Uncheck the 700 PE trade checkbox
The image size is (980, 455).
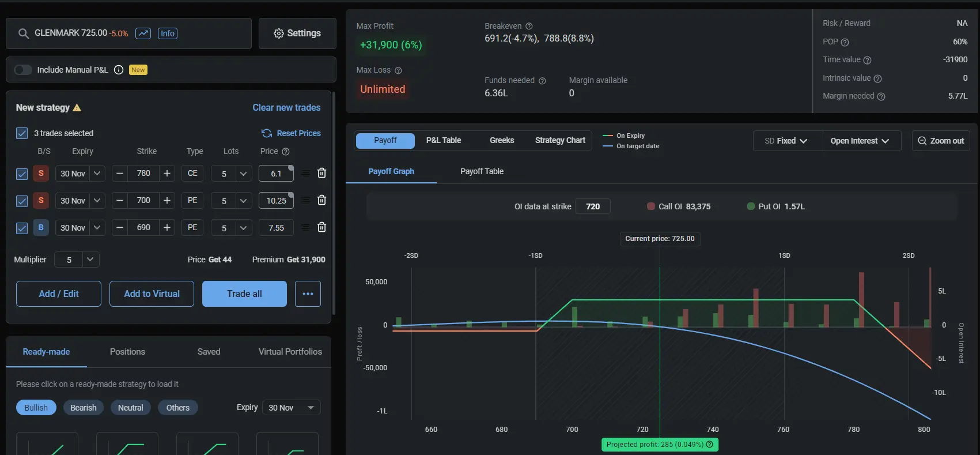(22, 201)
